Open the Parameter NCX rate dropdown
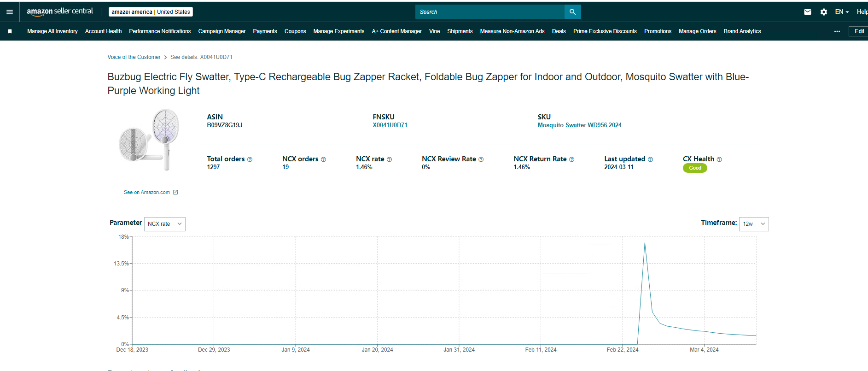 coord(165,224)
